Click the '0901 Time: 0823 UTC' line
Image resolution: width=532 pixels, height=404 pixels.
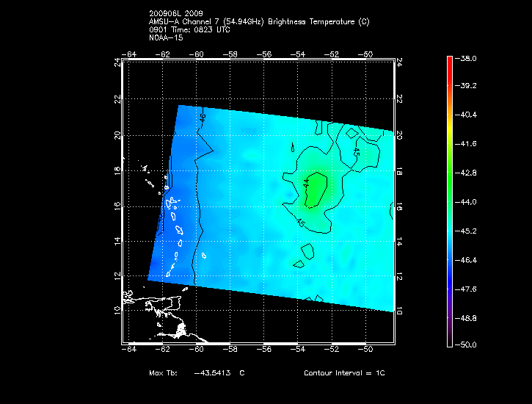click(189, 30)
